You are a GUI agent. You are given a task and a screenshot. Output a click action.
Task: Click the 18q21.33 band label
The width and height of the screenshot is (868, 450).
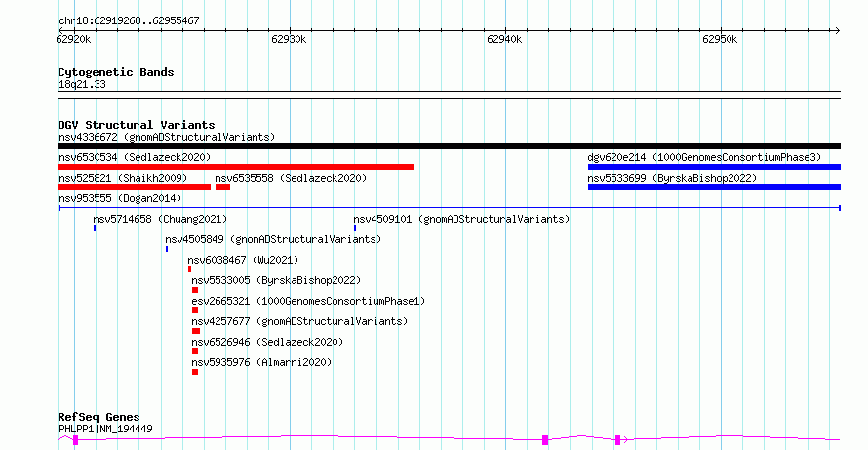click(82, 84)
